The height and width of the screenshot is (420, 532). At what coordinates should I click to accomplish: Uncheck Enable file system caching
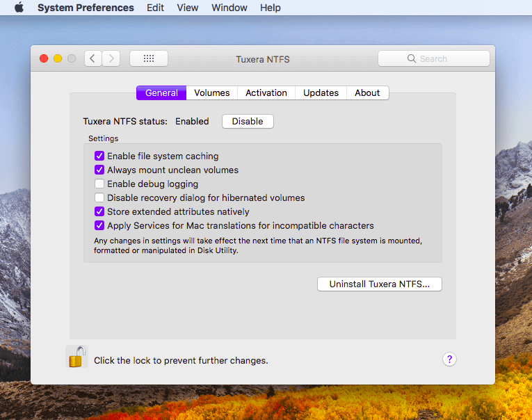click(99, 156)
